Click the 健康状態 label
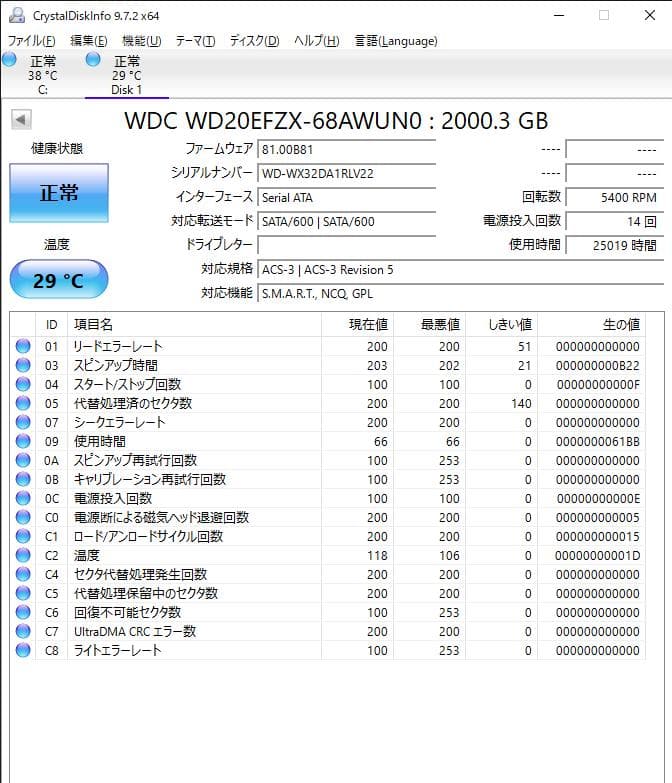 coord(56,148)
